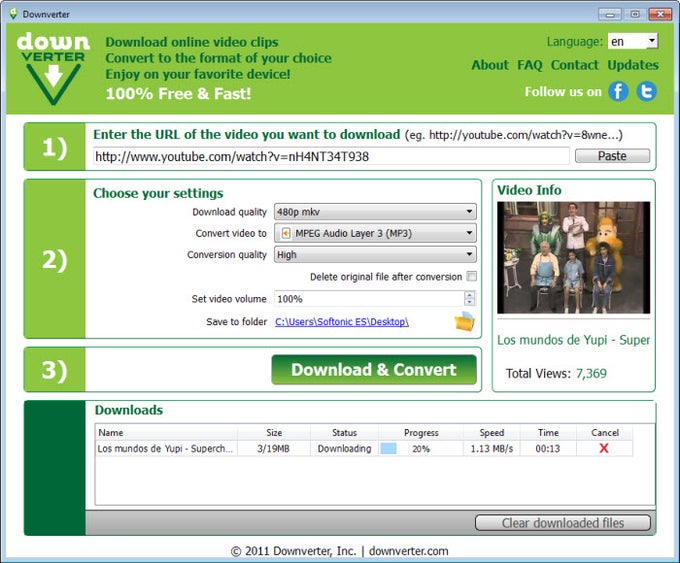Click the Downverter title bar app icon
Image resolution: width=680 pixels, height=563 pixels.
(x=13, y=14)
